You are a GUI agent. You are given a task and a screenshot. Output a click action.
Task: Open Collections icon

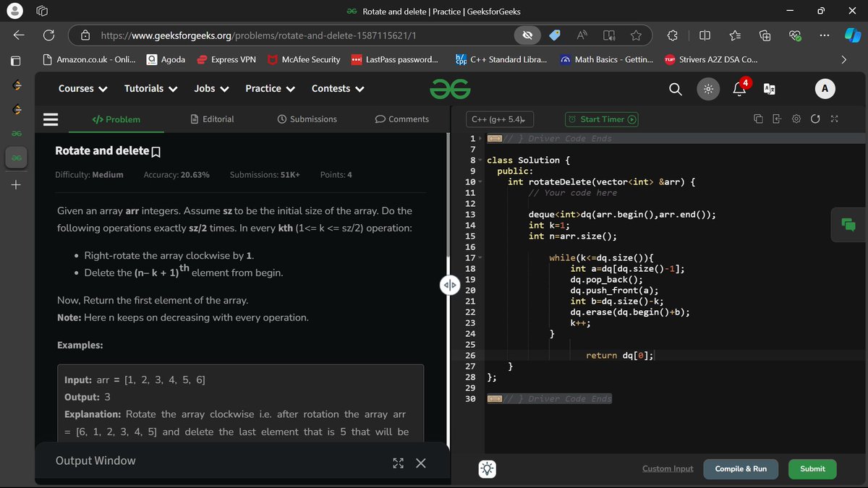[765, 35]
